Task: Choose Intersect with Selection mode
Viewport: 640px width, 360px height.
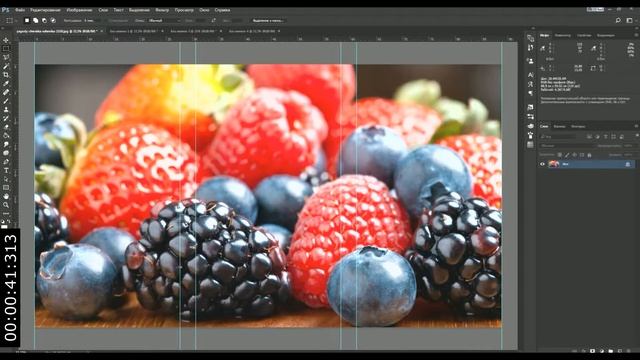Action: click(x=53, y=20)
